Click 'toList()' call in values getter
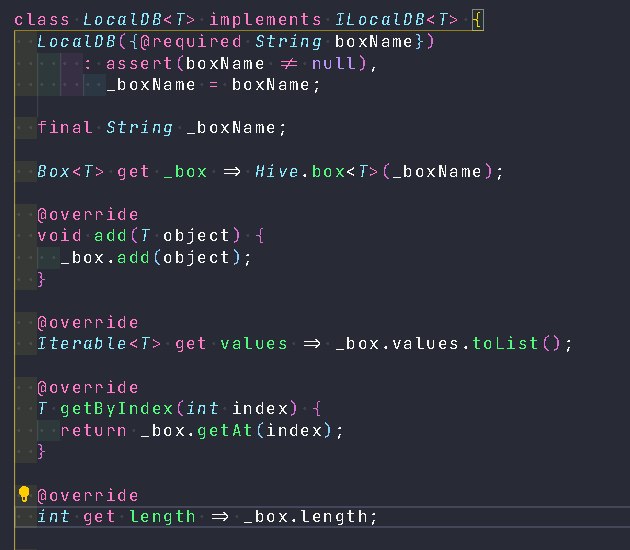The height and width of the screenshot is (550, 630). coord(516,344)
